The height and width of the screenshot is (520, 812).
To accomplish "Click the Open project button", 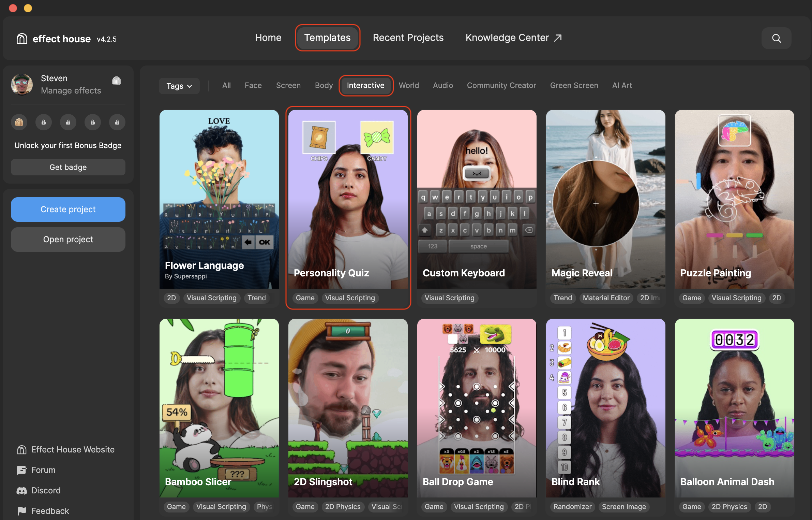I will pyautogui.click(x=68, y=239).
